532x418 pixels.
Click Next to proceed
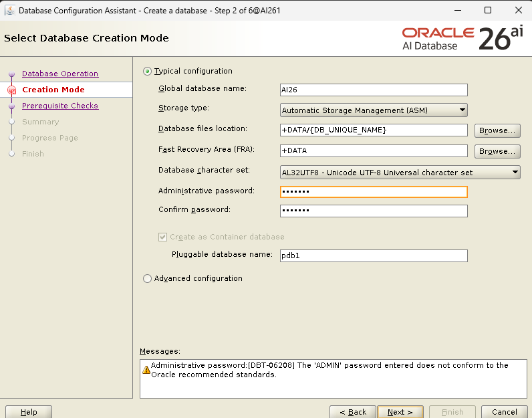[x=400, y=412]
